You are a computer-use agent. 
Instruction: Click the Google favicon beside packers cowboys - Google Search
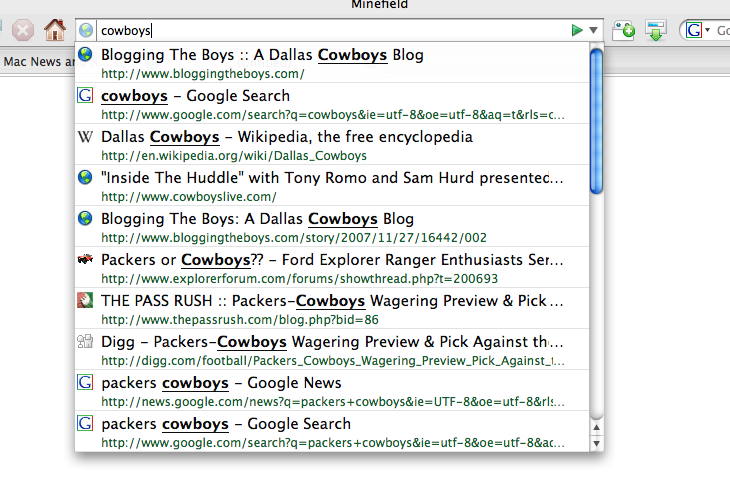[85, 423]
